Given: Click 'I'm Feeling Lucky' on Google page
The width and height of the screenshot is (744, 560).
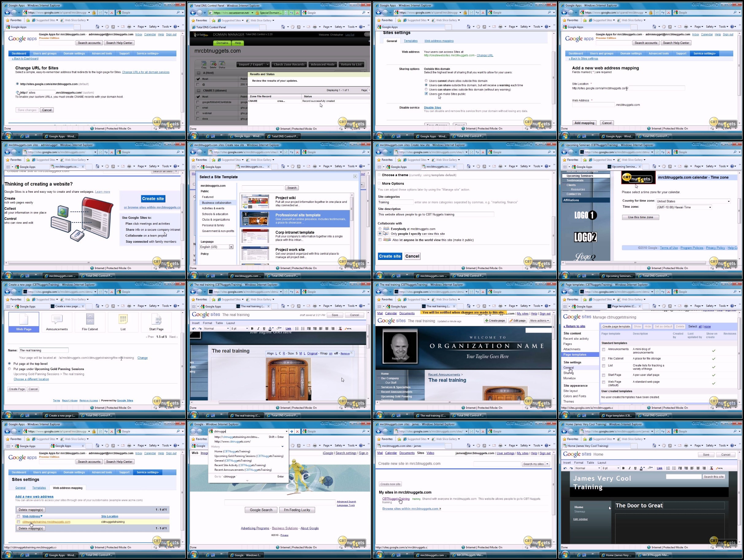Looking at the screenshot, I should point(297,510).
